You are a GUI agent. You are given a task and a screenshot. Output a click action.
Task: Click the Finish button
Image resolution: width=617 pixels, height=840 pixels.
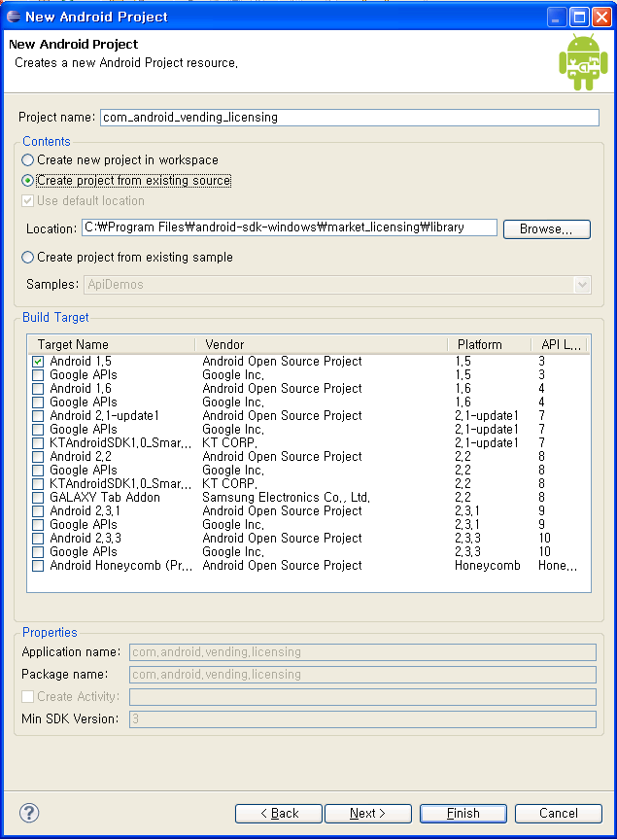[463, 813]
